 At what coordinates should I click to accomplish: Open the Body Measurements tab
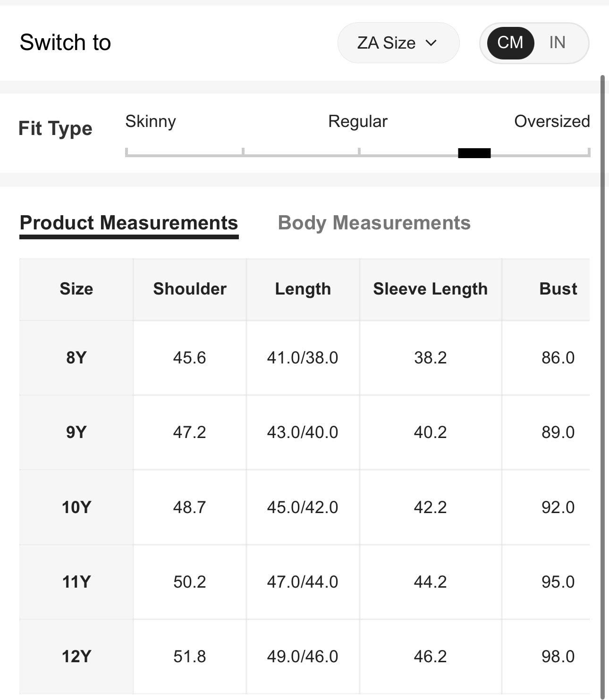point(374,223)
